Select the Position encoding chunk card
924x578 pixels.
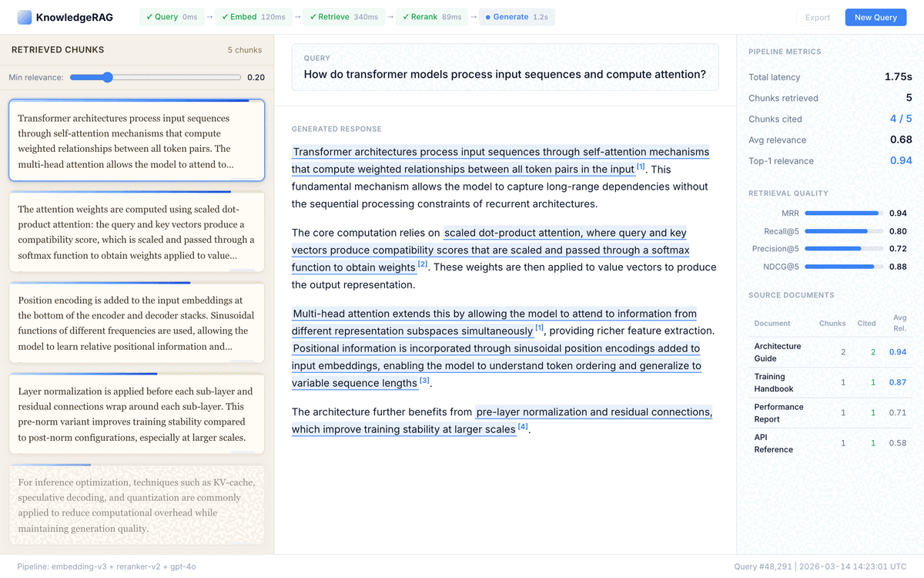click(136, 323)
